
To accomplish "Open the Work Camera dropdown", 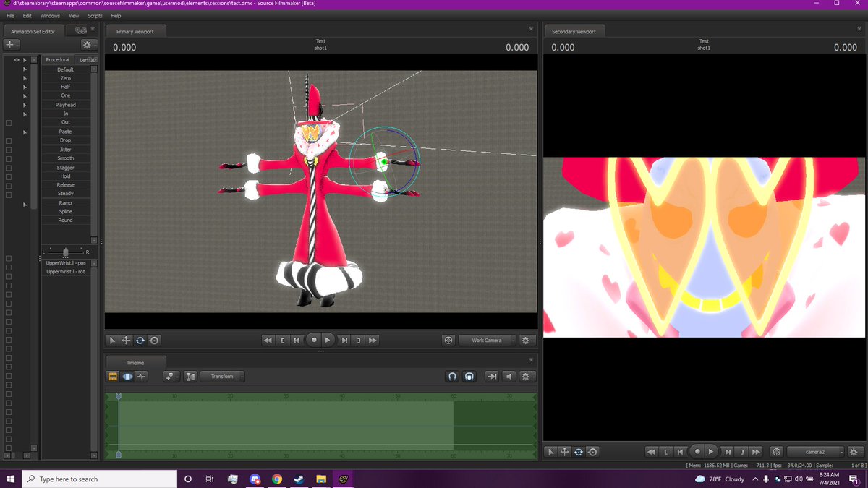I will pos(488,340).
